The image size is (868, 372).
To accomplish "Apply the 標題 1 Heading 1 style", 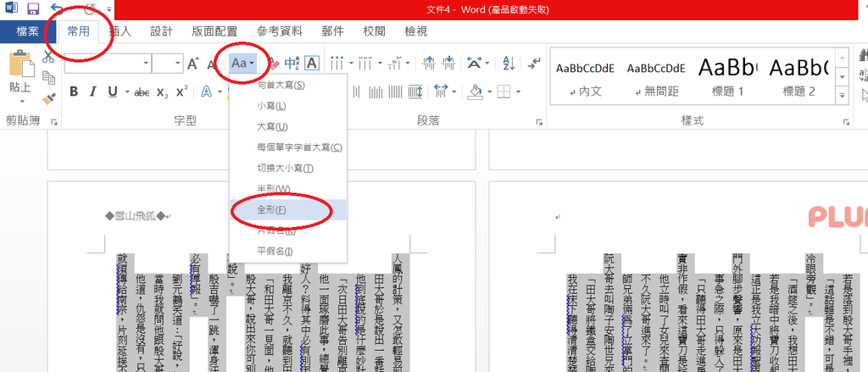I will (x=727, y=76).
